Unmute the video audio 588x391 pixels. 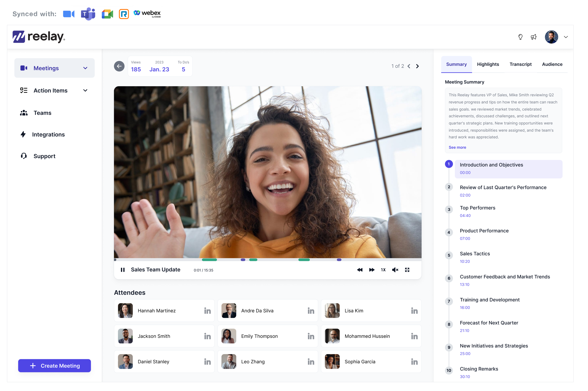[x=395, y=270]
